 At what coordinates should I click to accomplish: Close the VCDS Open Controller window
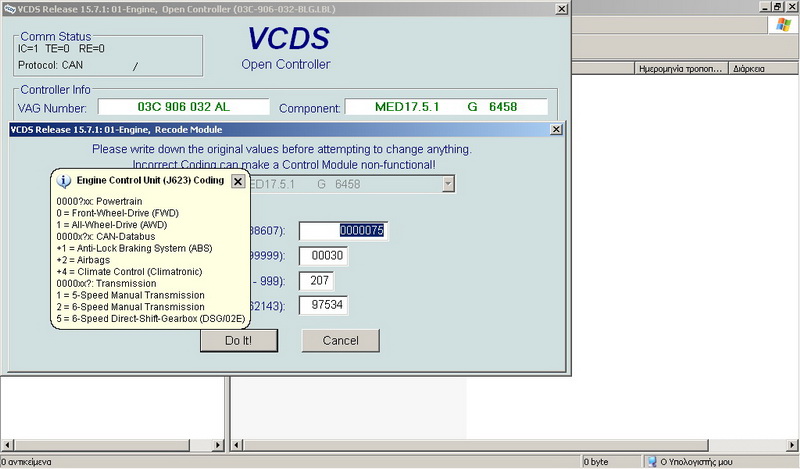(561, 9)
